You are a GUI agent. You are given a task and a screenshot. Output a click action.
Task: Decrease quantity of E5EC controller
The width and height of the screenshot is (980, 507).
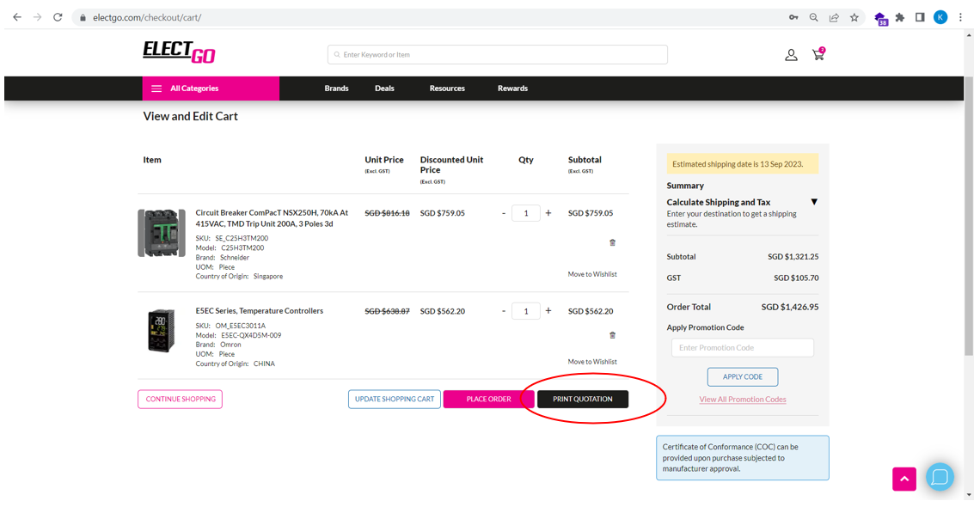504,311
